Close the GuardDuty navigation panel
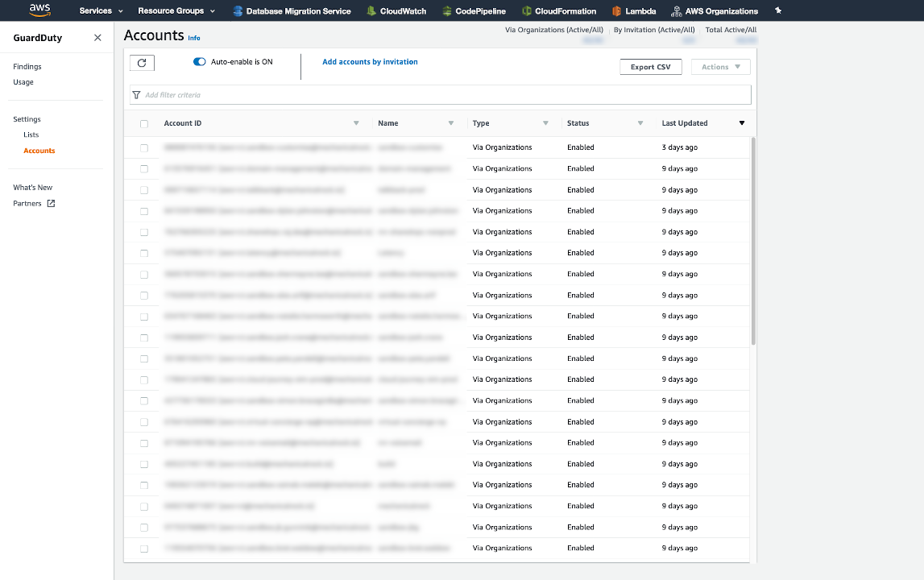Viewport: 924px width, 580px height. [97, 38]
